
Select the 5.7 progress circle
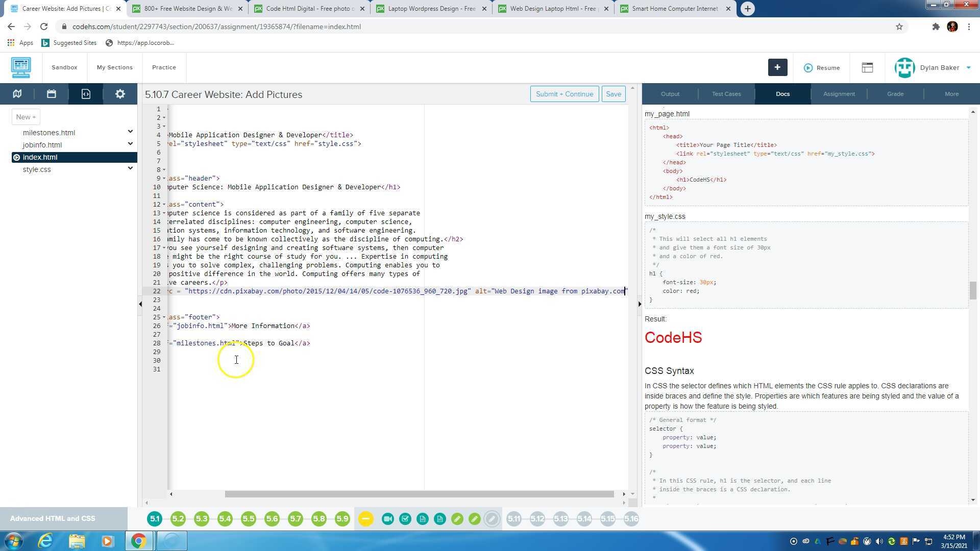tap(296, 518)
